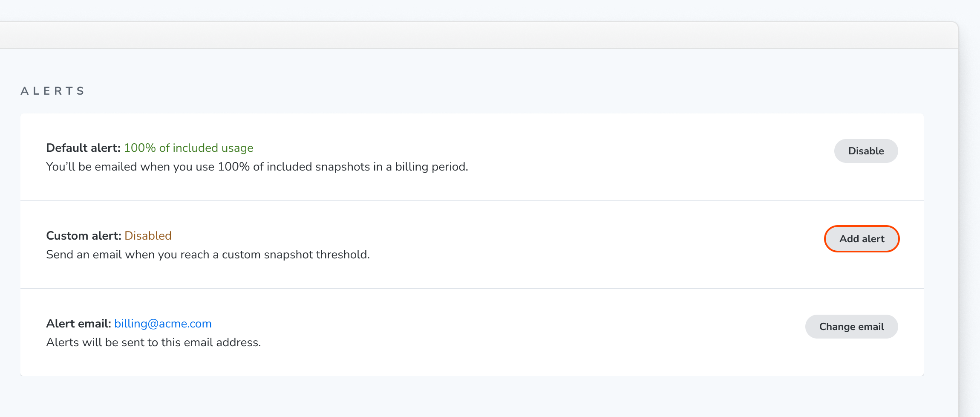
Task: Click the 'Custom alert:' label
Action: pos(84,236)
